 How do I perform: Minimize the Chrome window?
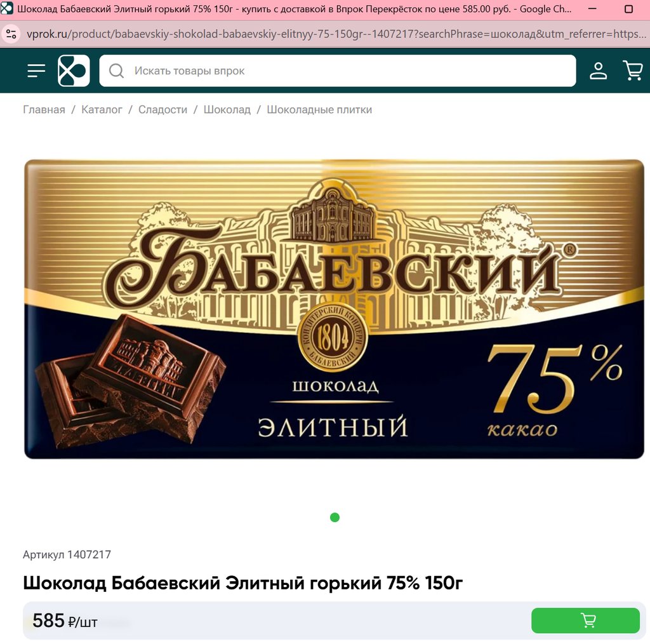593,9
